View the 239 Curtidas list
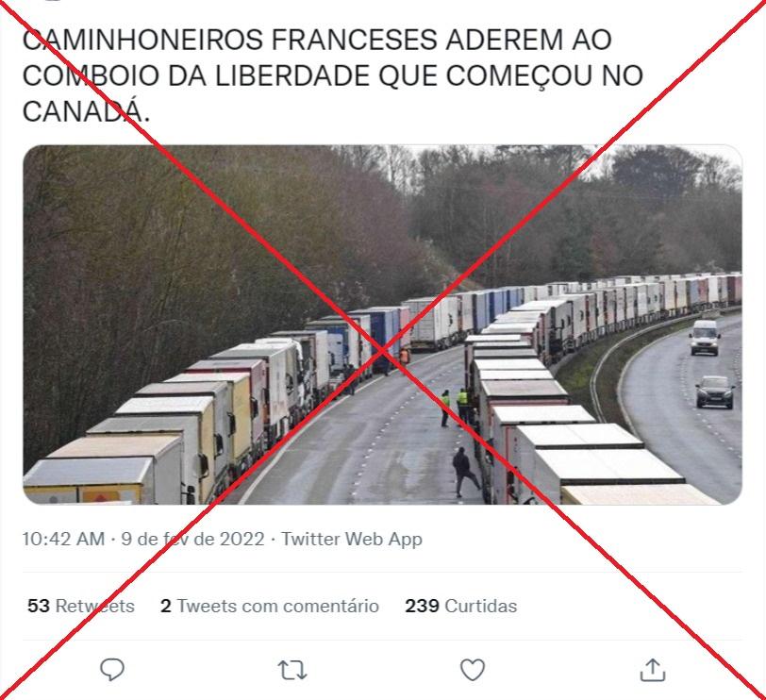This screenshot has width=766, height=700. click(460, 606)
